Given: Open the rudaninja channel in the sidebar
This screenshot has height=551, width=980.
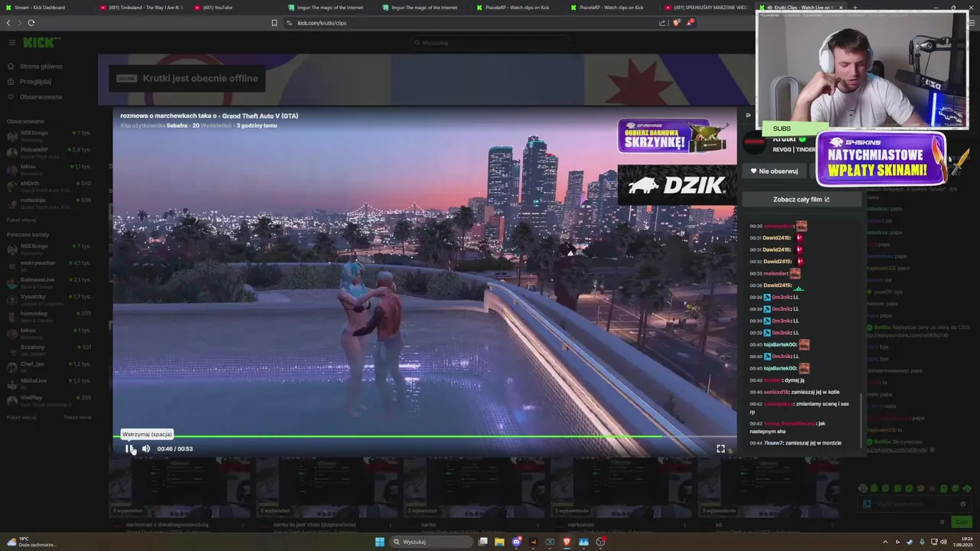Looking at the screenshot, I should click(x=48, y=202).
